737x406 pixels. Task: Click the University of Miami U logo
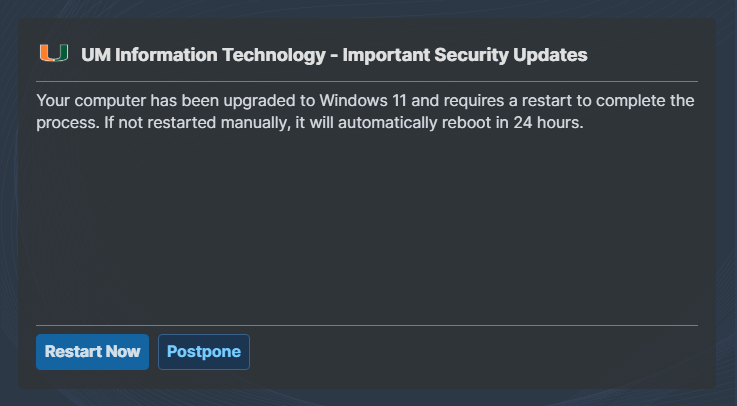point(54,54)
